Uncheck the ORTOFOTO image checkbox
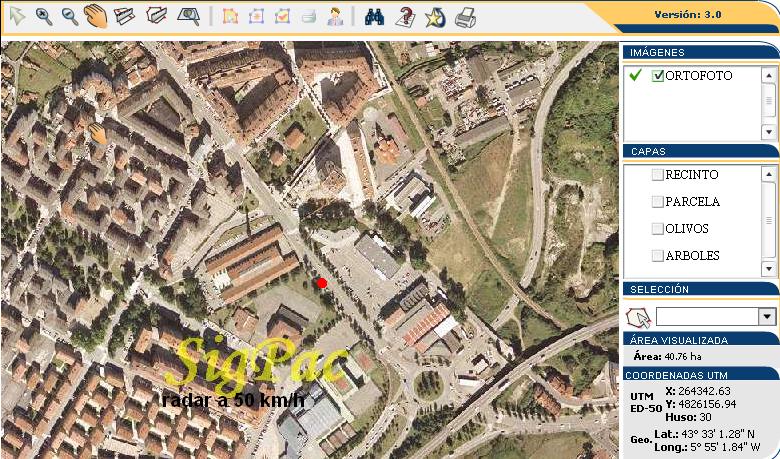 tap(657, 76)
